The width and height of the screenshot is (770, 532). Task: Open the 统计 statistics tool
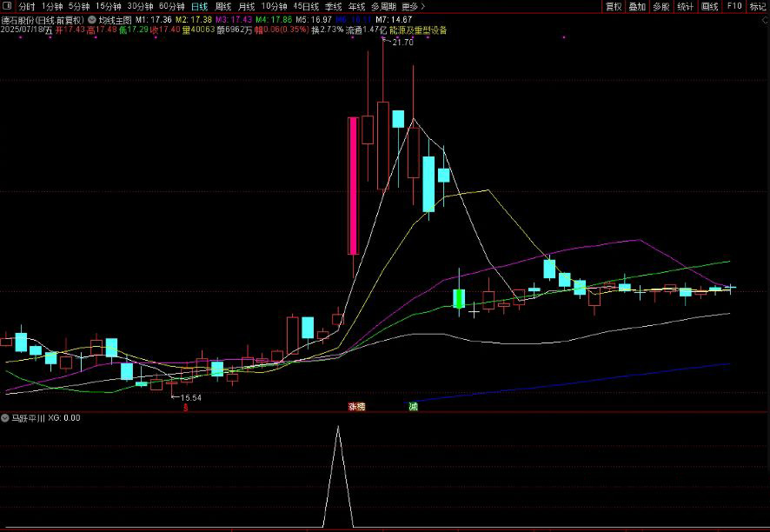tap(685, 6)
